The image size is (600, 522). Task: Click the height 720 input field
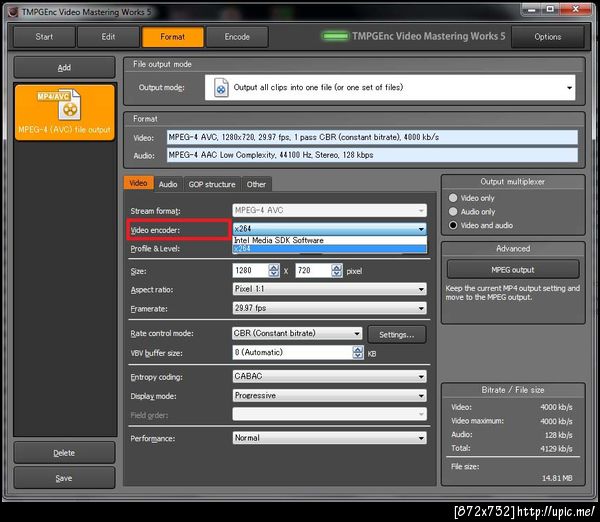point(313,271)
